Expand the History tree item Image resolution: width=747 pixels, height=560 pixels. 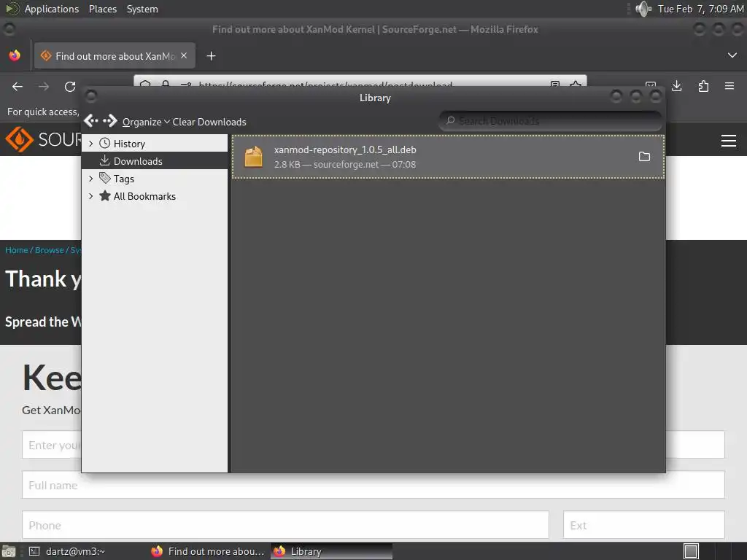click(x=91, y=144)
